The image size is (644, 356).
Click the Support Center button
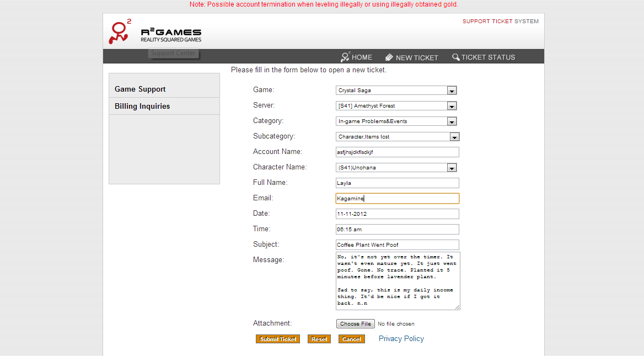pos(173,53)
